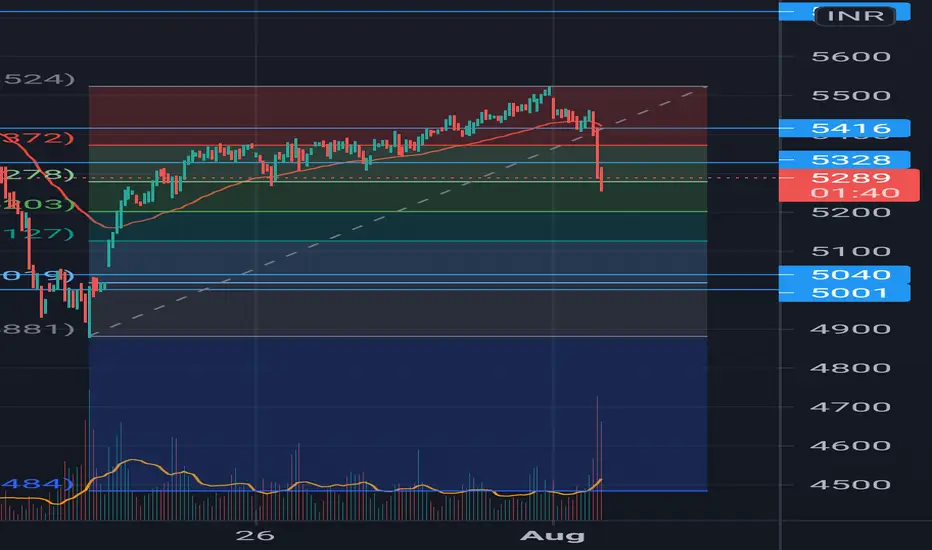Click the 4600 price scale value
The image size is (932, 550).
[851, 445]
